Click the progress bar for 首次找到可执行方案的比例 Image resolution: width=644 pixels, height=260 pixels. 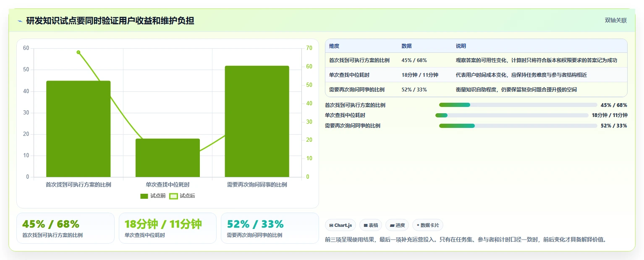tap(518, 105)
